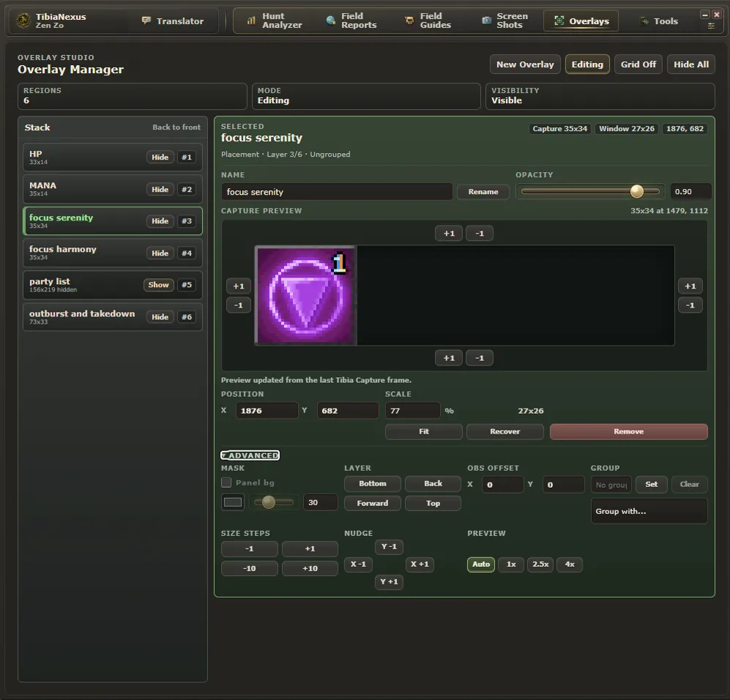
Task: Click the X position field 1876
Action: (267, 411)
